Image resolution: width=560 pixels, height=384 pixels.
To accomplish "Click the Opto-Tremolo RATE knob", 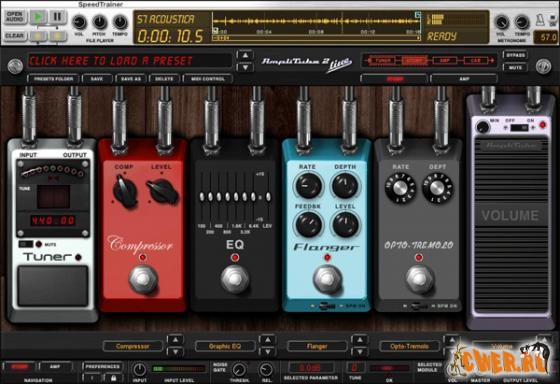I will point(400,188).
